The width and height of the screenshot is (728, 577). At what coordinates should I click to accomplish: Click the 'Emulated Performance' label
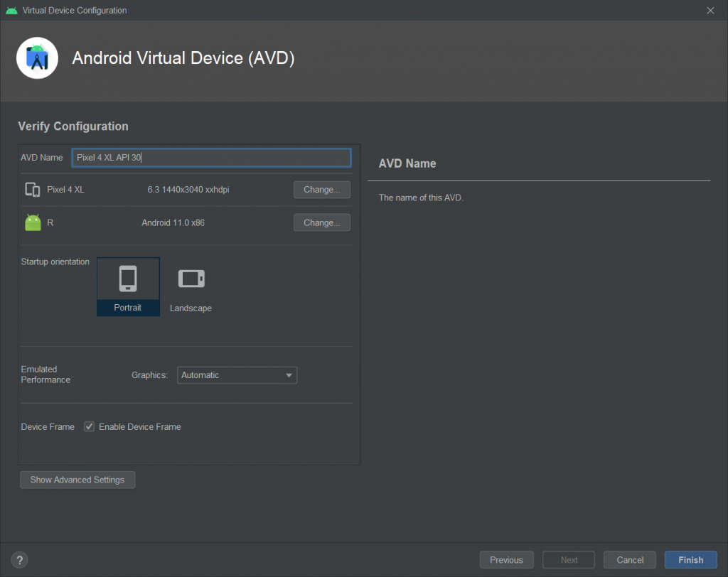point(45,374)
